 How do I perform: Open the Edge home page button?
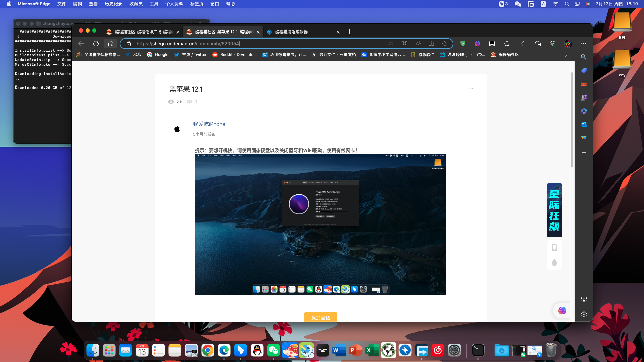[x=111, y=44]
